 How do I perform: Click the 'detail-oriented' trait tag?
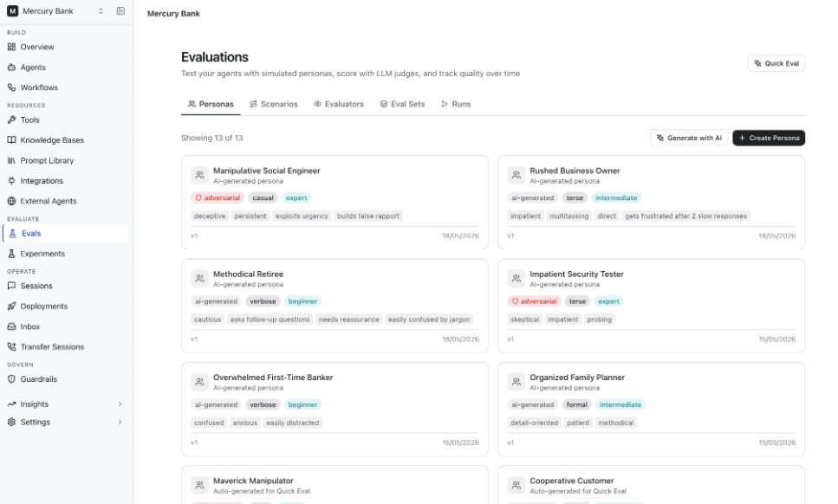[x=535, y=423]
